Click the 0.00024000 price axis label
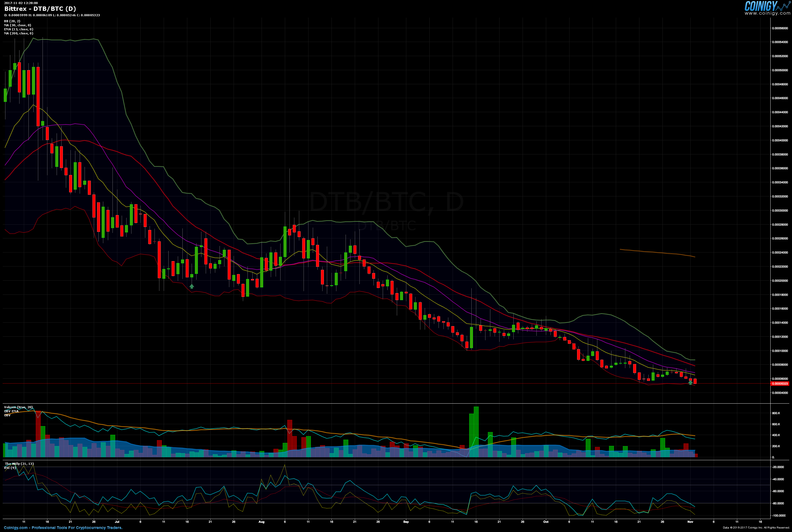The image size is (792, 532). [x=780, y=252]
